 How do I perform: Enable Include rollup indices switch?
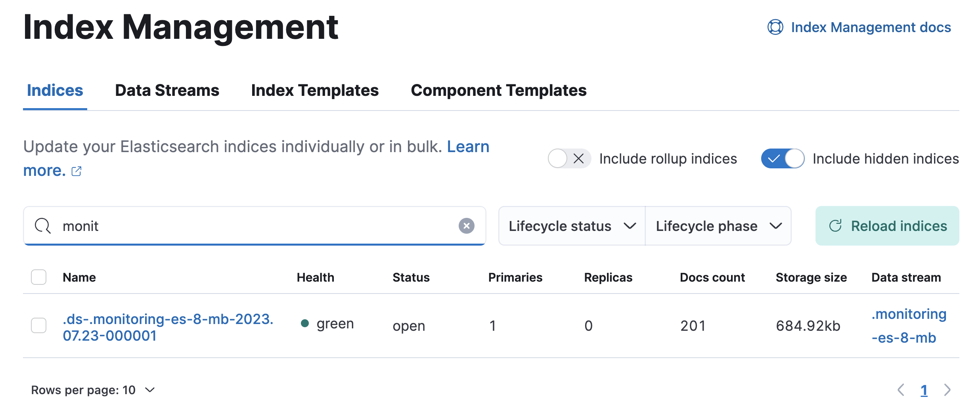tap(569, 158)
